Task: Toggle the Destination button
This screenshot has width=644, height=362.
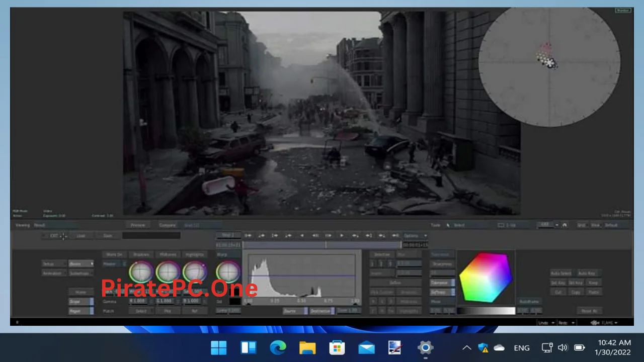Action: click(322, 311)
